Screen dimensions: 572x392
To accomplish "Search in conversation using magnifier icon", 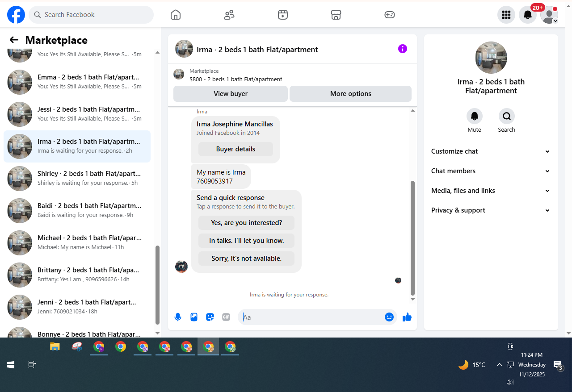I will coord(507,116).
